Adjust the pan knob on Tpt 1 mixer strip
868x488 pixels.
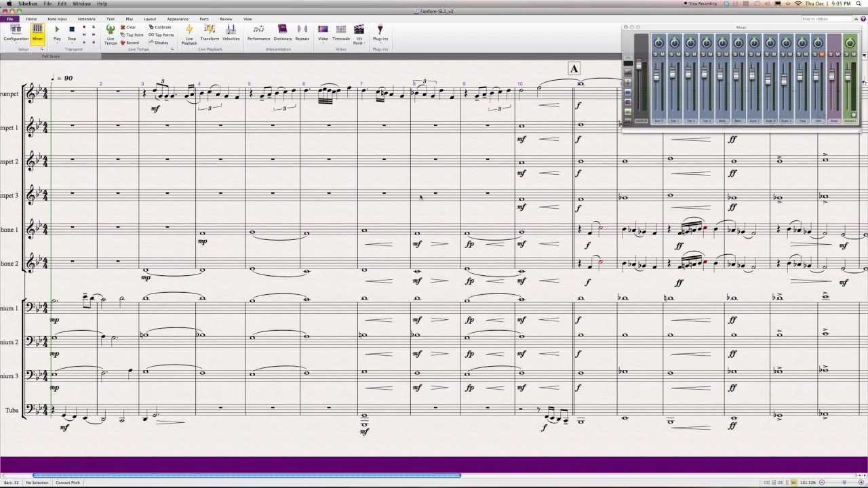click(x=675, y=43)
